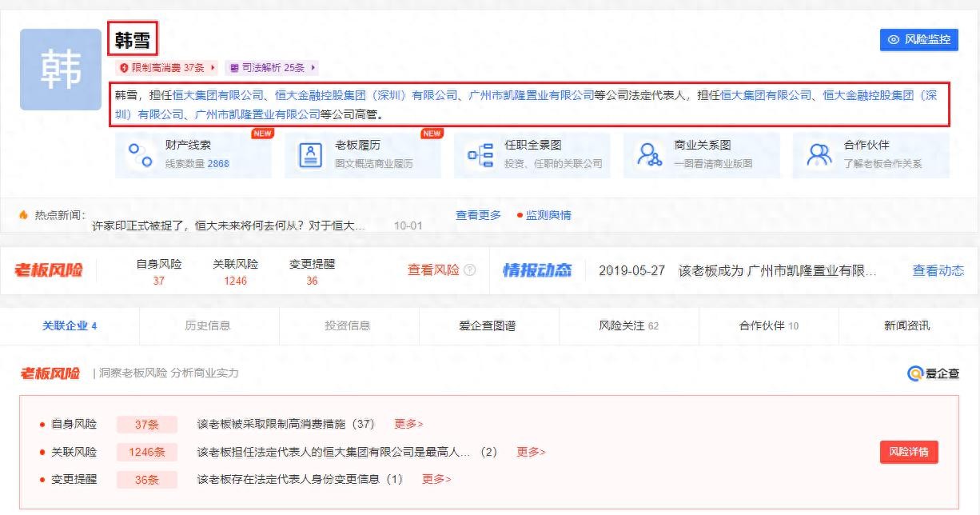980x515 pixels.
Task: Click the flame icon beside 热点新闻
Action: click(24, 215)
